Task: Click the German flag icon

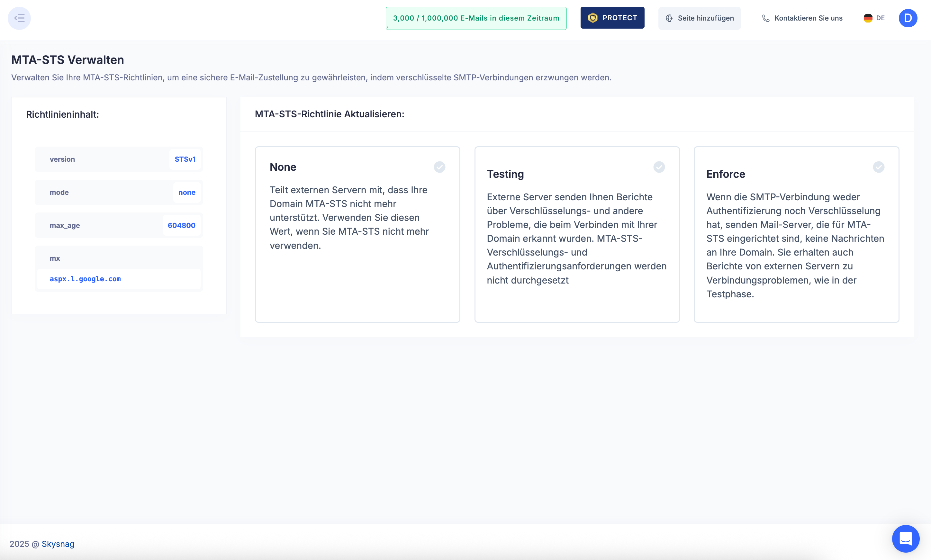Action: (868, 18)
